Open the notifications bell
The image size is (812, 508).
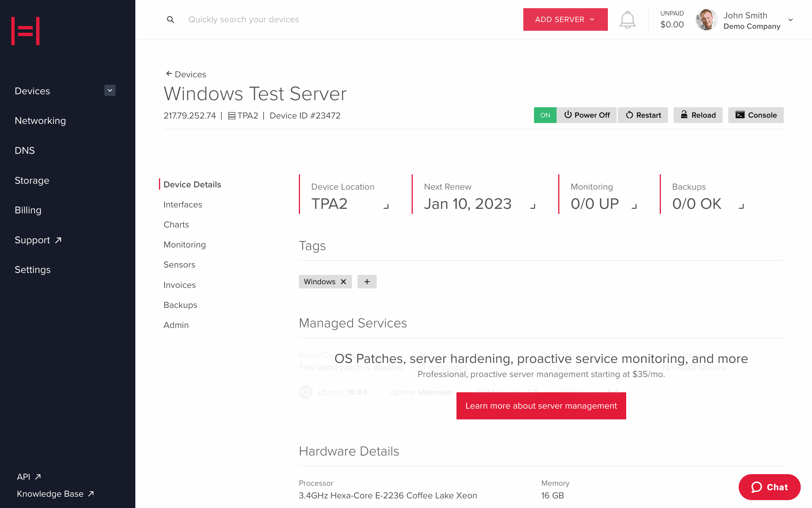(627, 19)
